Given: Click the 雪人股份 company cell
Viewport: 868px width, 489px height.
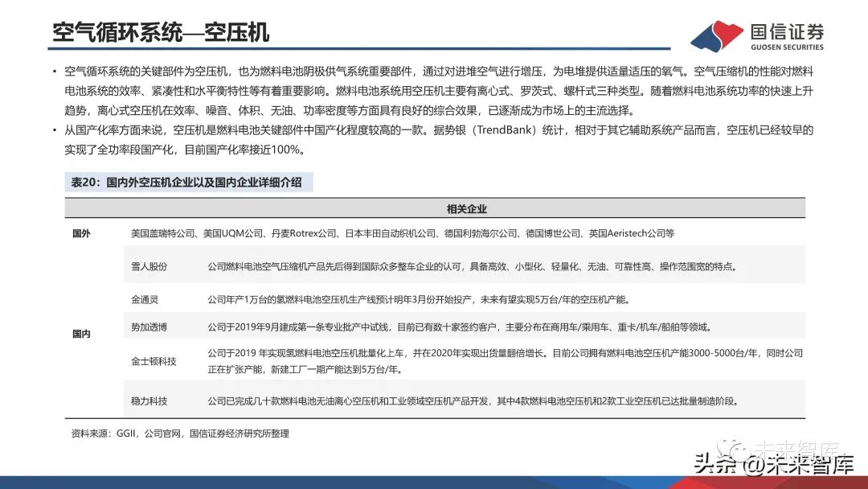Looking at the screenshot, I should click(x=149, y=266).
